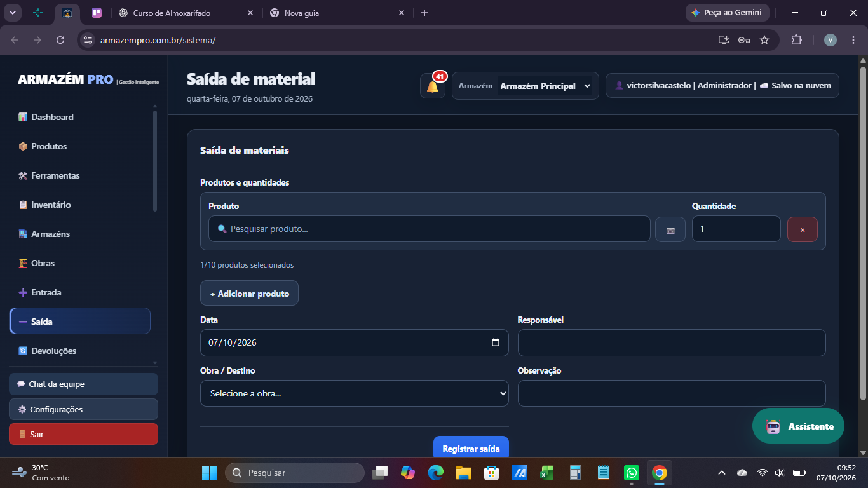
Task: Go to Dashboard in sidebar
Action: coord(80,117)
